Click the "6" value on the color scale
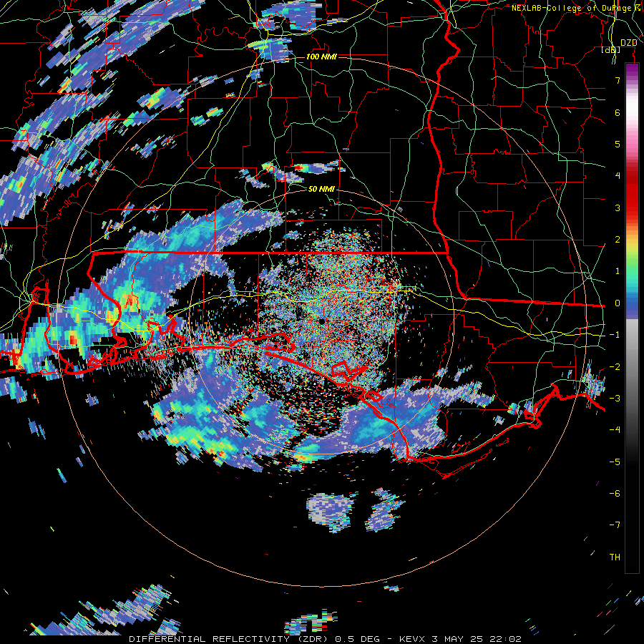This screenshot has height=644, width=644. (x=618, y=112)
